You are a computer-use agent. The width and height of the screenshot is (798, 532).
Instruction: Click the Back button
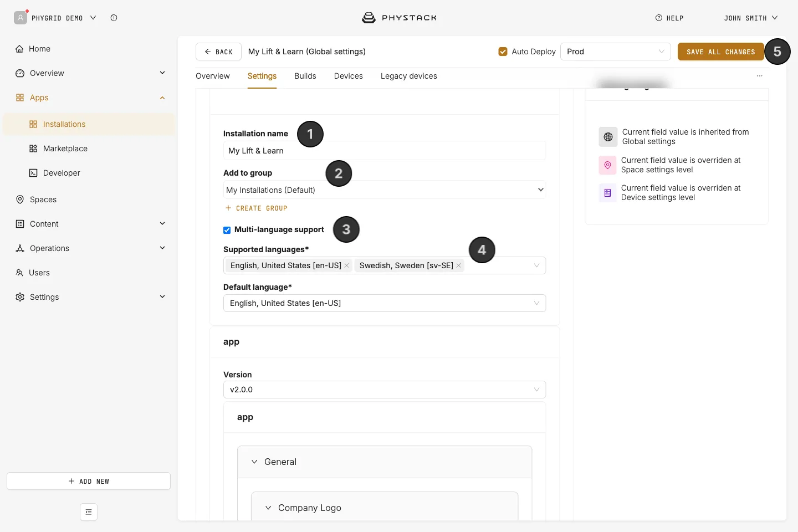[218, 52]
